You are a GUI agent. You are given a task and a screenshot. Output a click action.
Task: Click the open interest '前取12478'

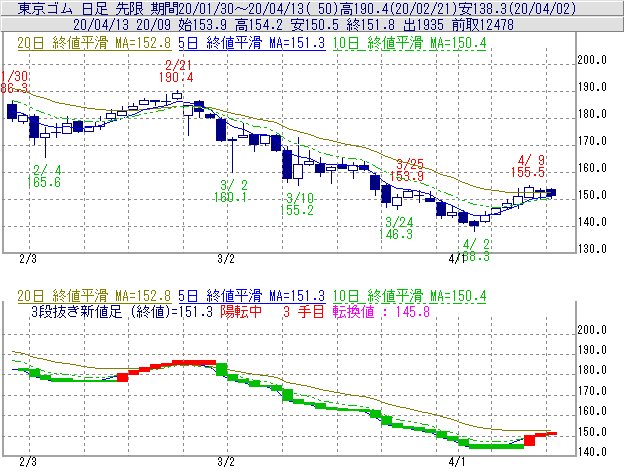pos(483,25)
